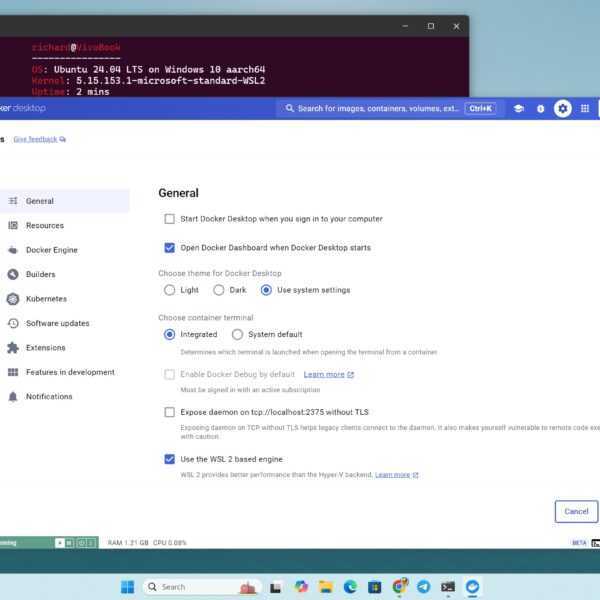Viewport: 600px width, 600px height.
Task: Uncheck Use the WSL 2 based engine
Action: (x=170, y=459)
